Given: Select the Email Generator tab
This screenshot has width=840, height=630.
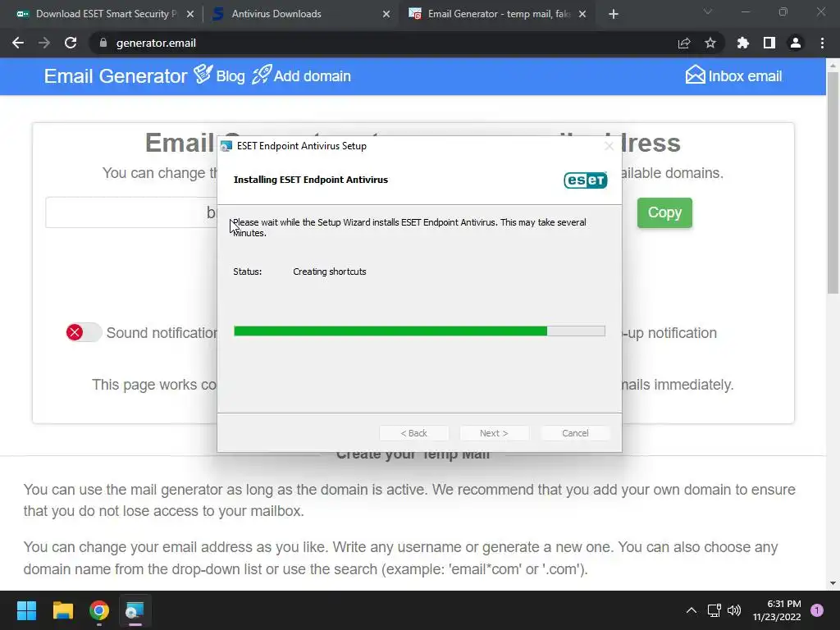Looking at the screenshot, I should 495,14.
